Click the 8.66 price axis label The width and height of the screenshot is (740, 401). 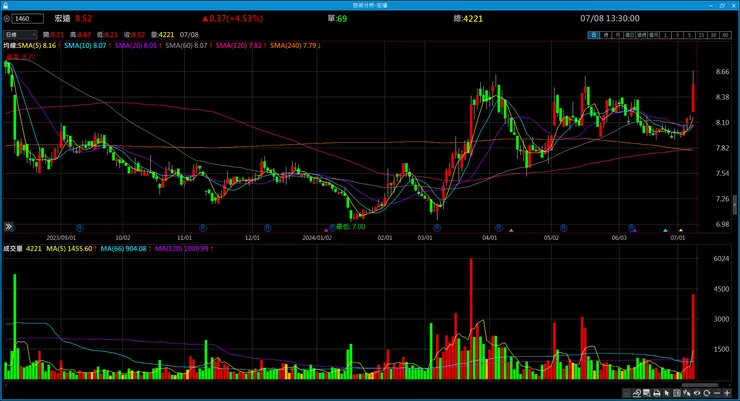(x=723, y=72)
